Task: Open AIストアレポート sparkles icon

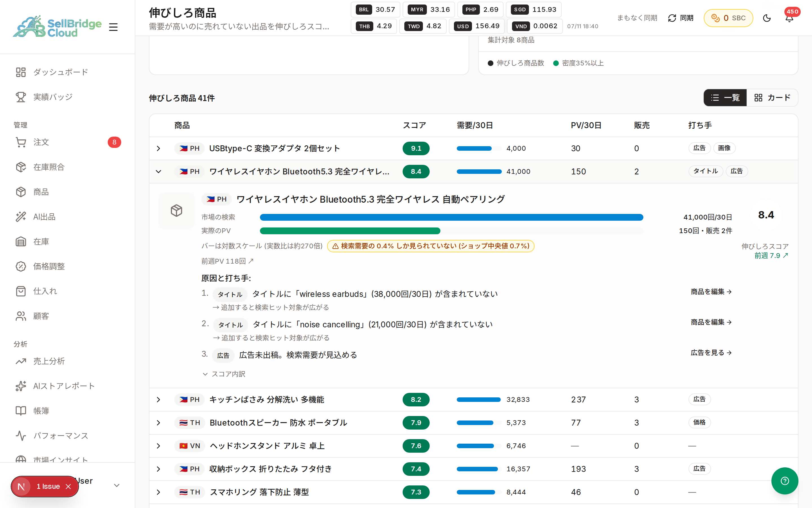Action: (x=21, y=386)
